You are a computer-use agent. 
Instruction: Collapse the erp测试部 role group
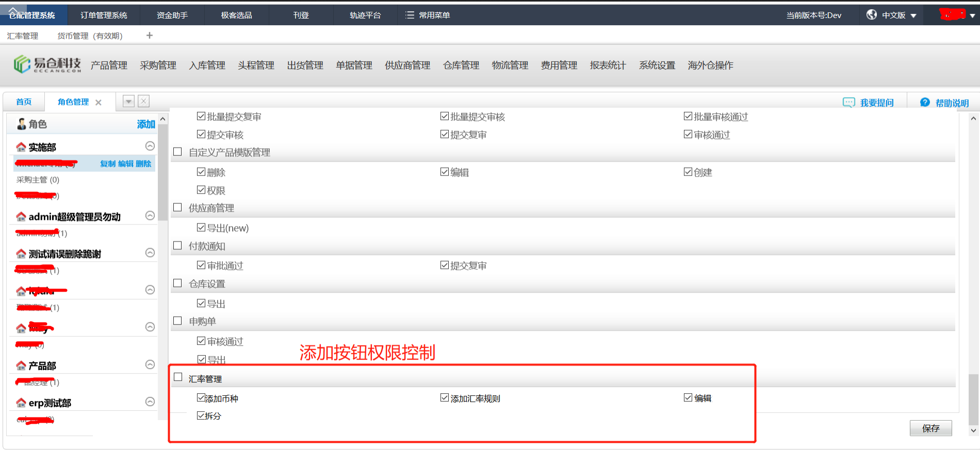click(150, 401)
